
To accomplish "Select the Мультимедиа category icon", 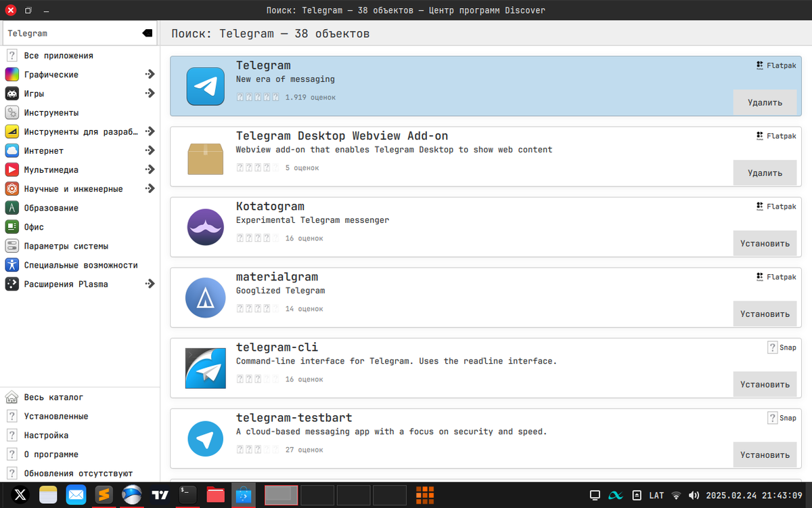I will [12, 169].
